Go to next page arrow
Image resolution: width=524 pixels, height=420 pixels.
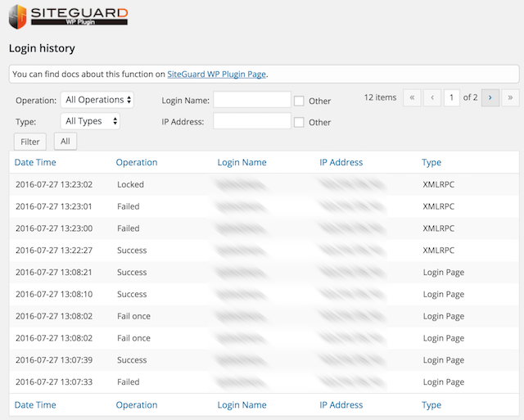point(490,97)
